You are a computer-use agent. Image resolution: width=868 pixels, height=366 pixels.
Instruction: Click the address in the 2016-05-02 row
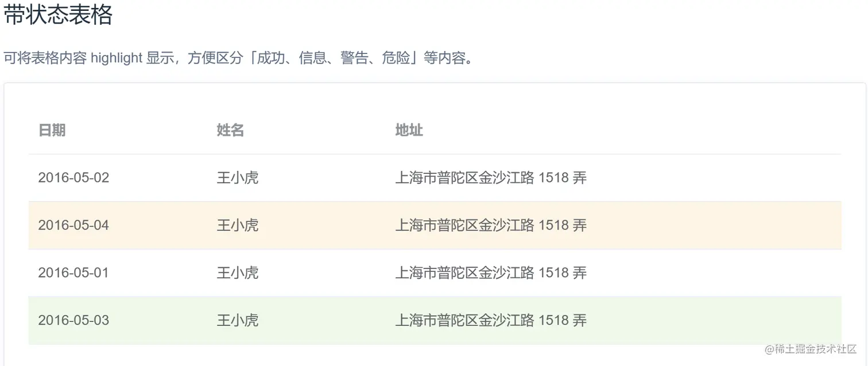(491, 178)
